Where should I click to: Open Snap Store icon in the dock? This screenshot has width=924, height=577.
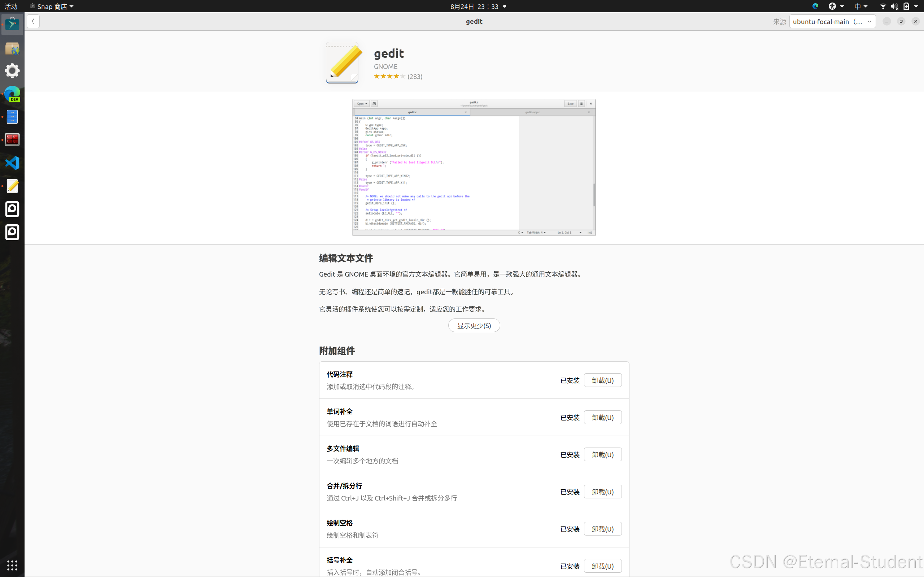click(x=12, y=24)
